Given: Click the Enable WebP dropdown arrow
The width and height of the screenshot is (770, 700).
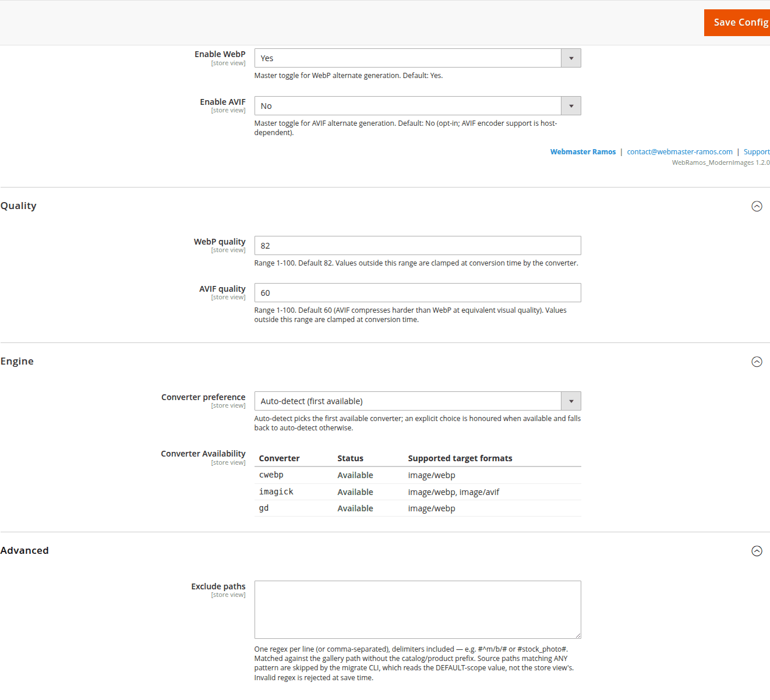Looking at the screenshot, I should coord(571,58).
